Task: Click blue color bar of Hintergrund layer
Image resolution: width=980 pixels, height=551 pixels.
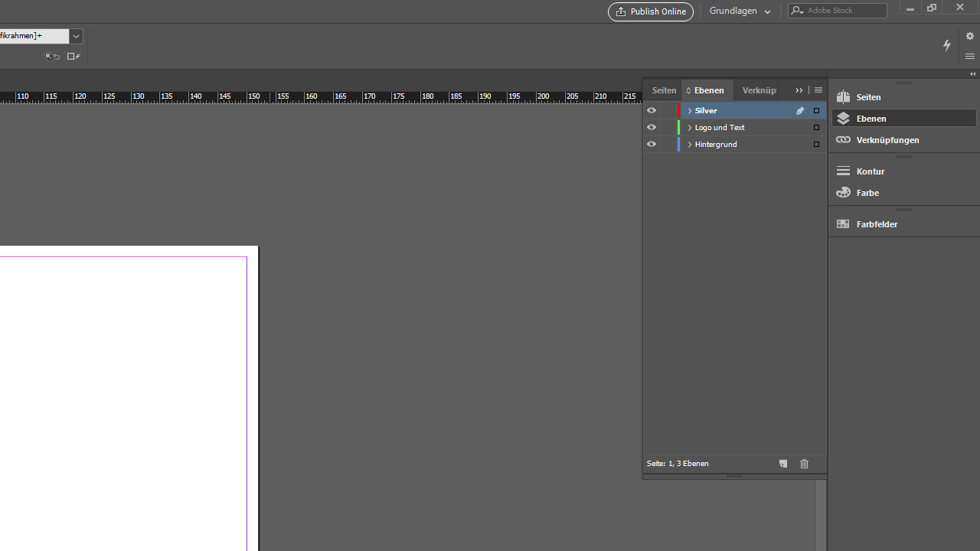Action: (x=679, y=145)
